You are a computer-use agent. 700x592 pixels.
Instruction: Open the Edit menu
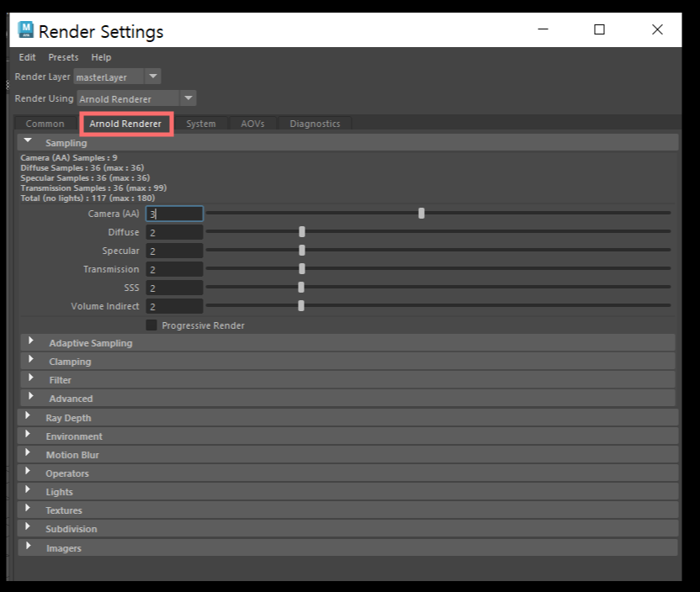pyautogui.click(x=27, y=57)
